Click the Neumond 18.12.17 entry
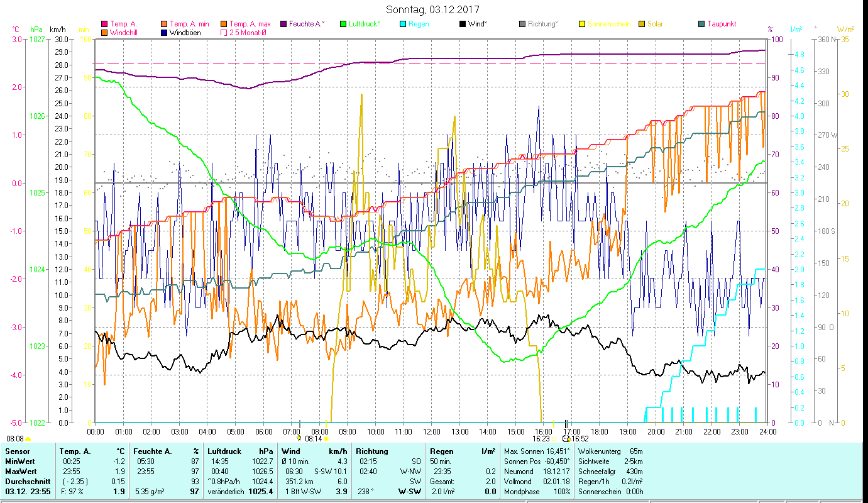The width and height of the screenshot is (868, 503). click(537, 472)
